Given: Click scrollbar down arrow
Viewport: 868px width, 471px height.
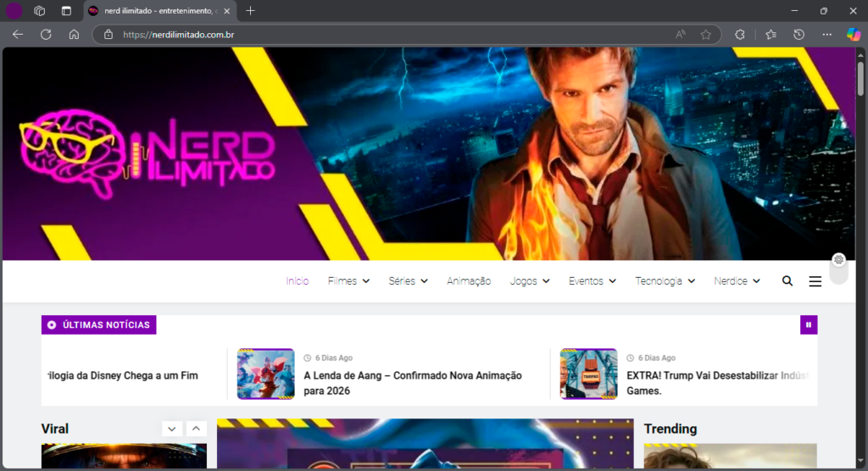Looking at the screenshot, I should point(861,461).
